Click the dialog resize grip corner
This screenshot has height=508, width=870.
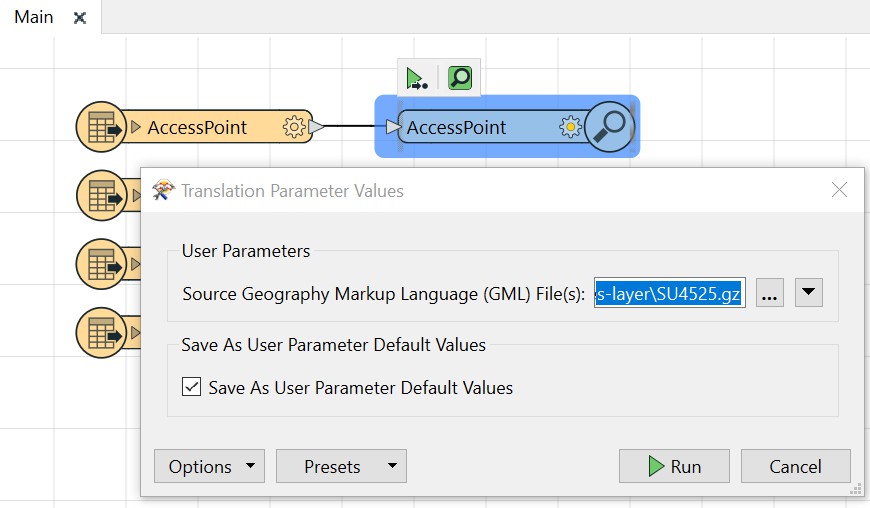tap(856, 489)
